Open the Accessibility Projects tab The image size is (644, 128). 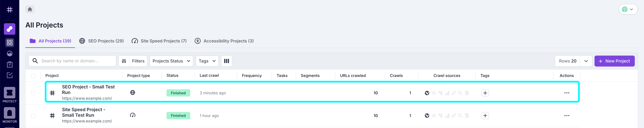point(224,41)
